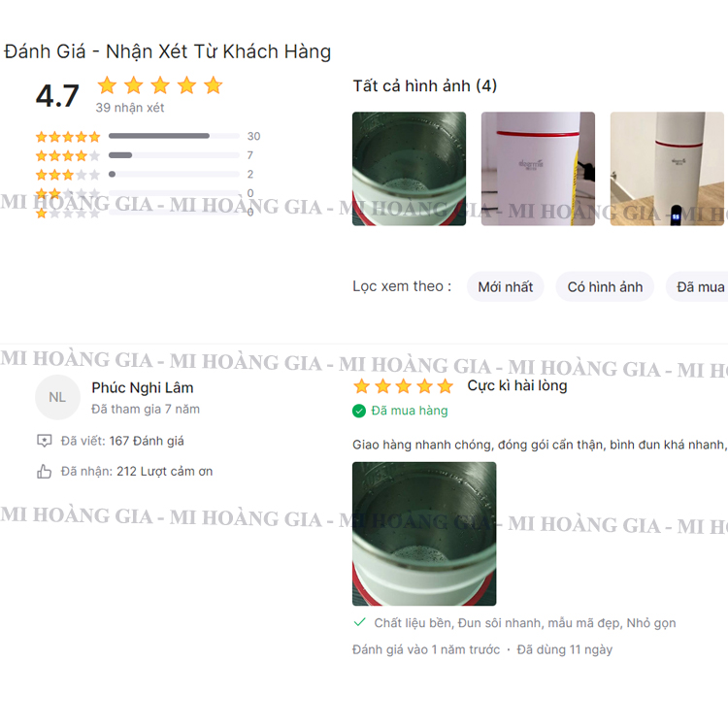Click the NL user avatar
This screenshot has width=728, height=728.
(x=57, y=397)
